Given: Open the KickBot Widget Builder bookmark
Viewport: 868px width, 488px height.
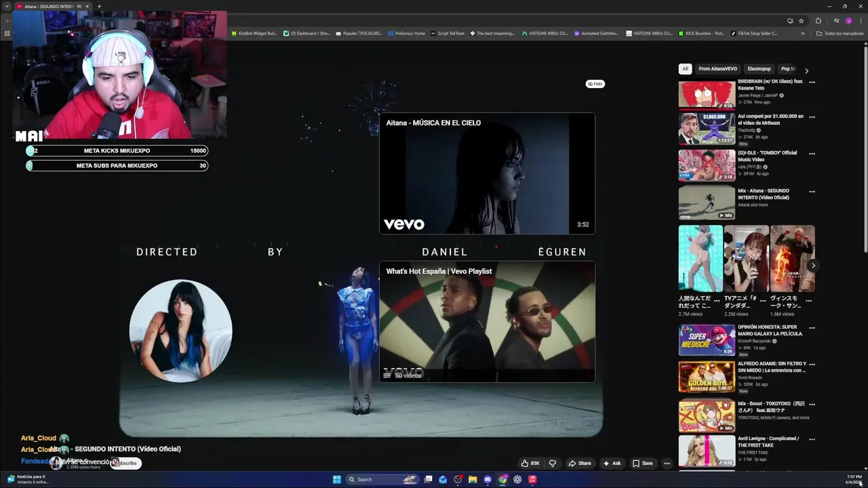Looking at the screenshot, I should point(254,33).
